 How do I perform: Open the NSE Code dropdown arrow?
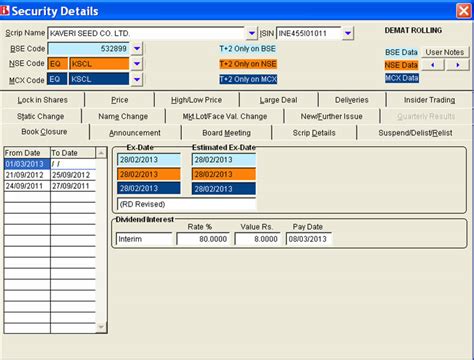click(x=137, y=64)
